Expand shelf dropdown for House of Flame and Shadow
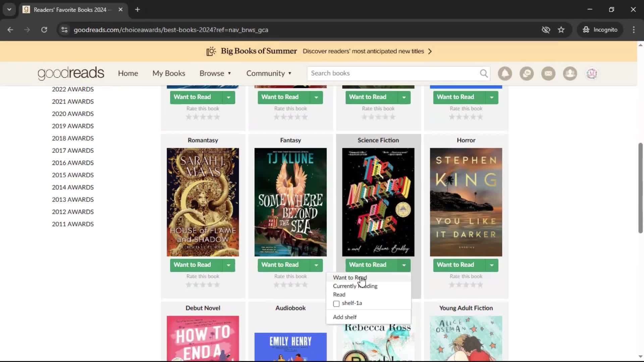 (228, 265)
